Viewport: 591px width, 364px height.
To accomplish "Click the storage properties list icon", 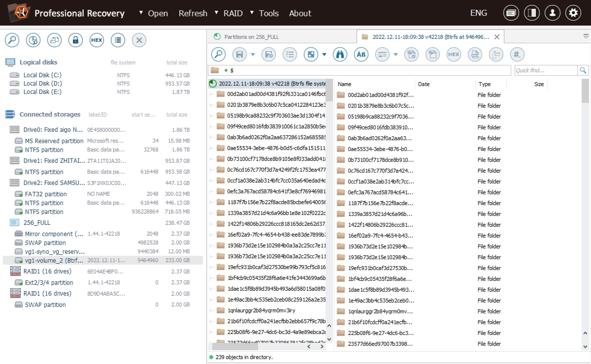I will [x=118, y=40].
